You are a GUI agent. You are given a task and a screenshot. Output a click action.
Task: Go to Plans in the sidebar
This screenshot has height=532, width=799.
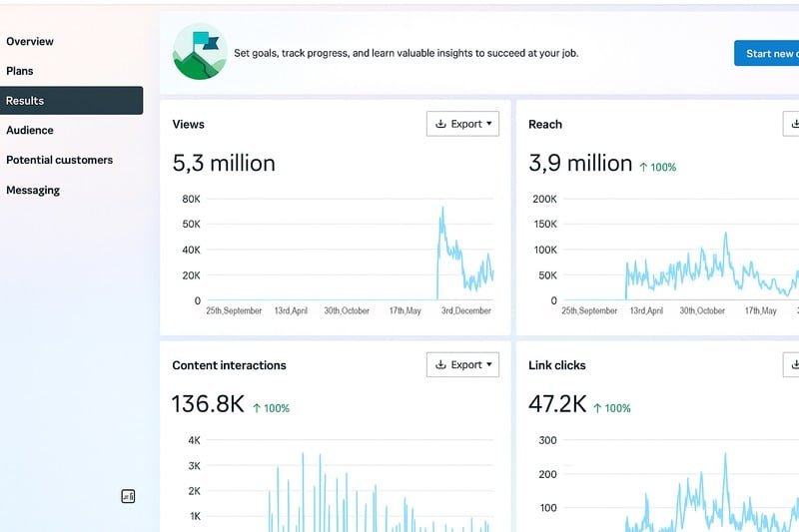[20, 71]
